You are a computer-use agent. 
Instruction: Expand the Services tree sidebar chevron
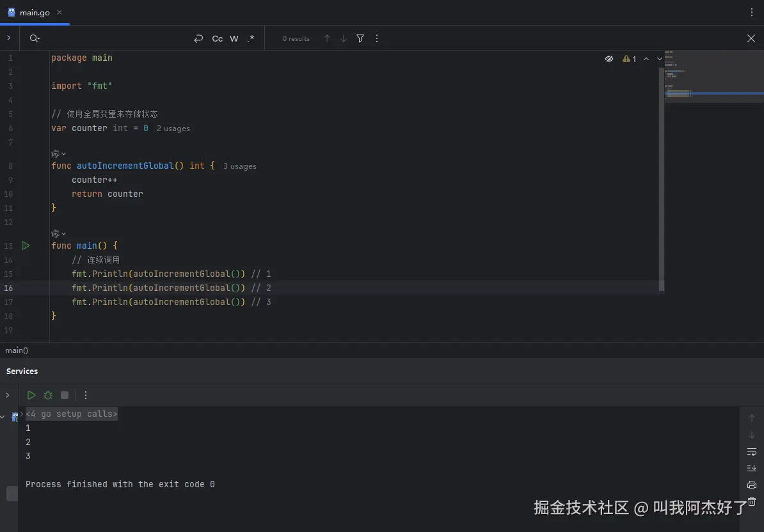[x=7, y=395]
